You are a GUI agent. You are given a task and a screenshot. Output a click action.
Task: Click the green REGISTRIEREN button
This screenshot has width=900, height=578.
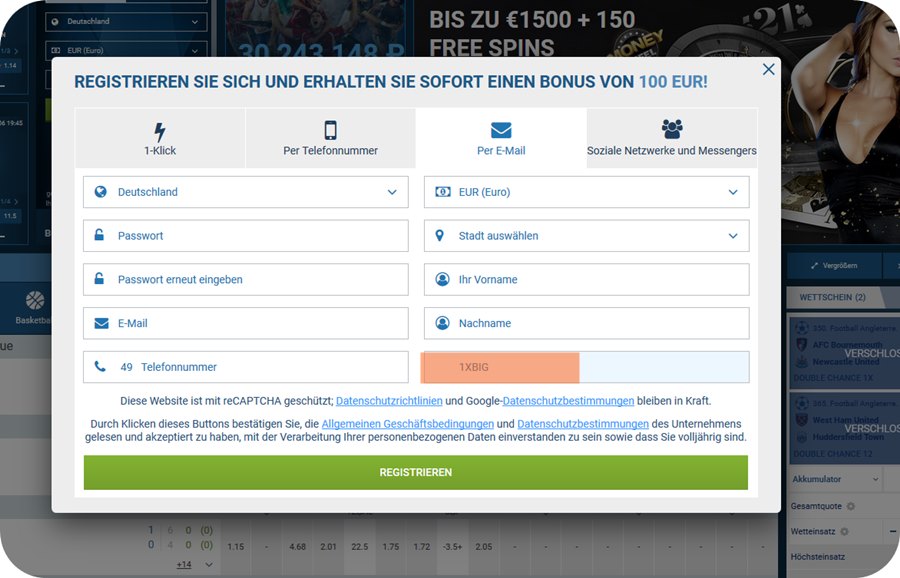[416, 472]
